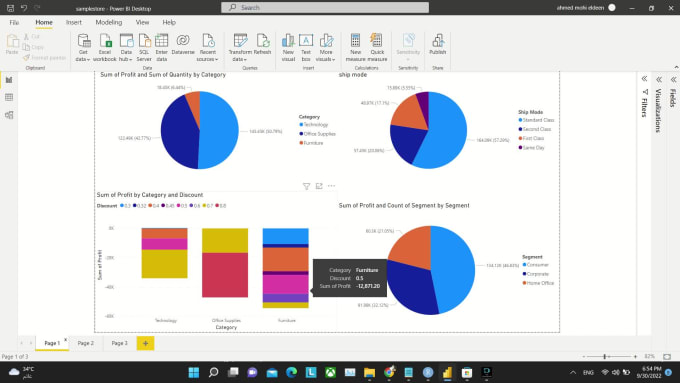
Task: Expand the Fields pane
Action: [673, 79]
